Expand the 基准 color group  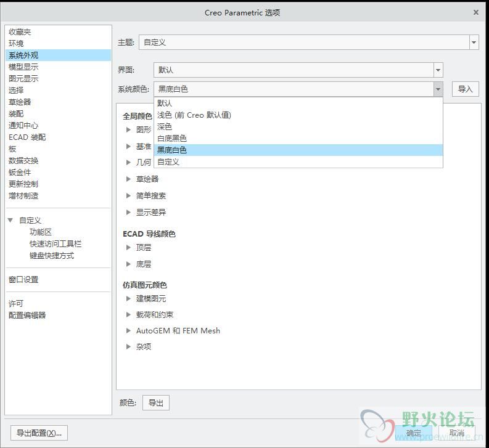[128, 146]
